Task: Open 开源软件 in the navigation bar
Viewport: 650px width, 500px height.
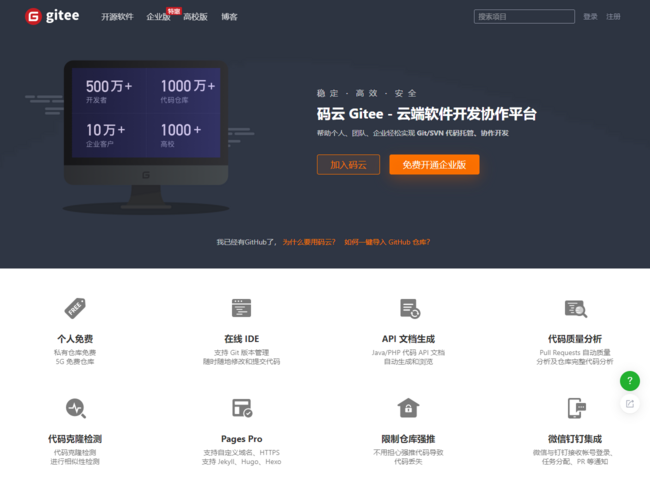Action: click(x=117, y=17)
